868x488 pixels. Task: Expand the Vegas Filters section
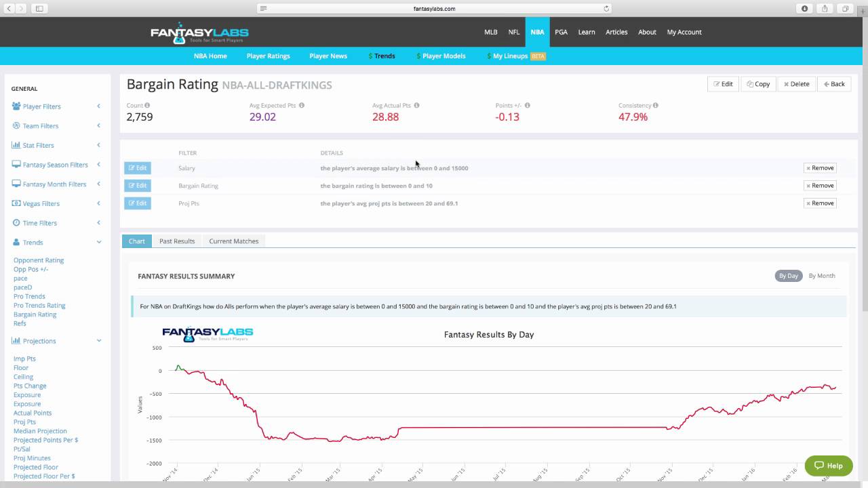pos(56,203)
